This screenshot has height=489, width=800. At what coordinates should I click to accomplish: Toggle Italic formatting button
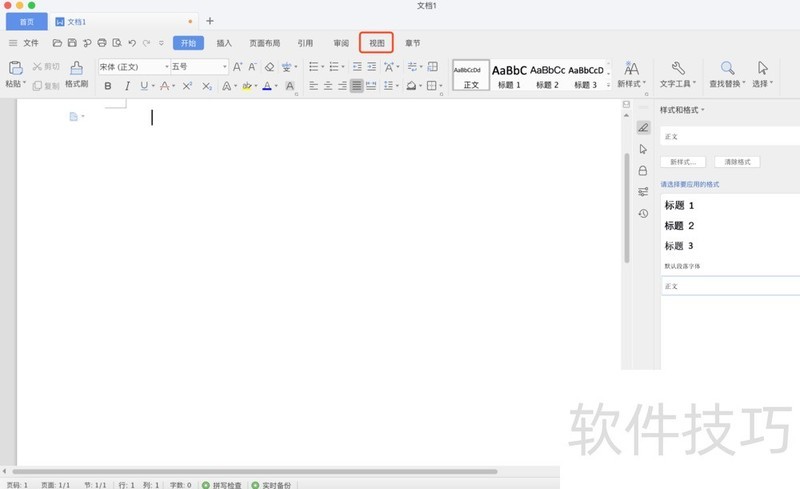click(x=127, y=87)
